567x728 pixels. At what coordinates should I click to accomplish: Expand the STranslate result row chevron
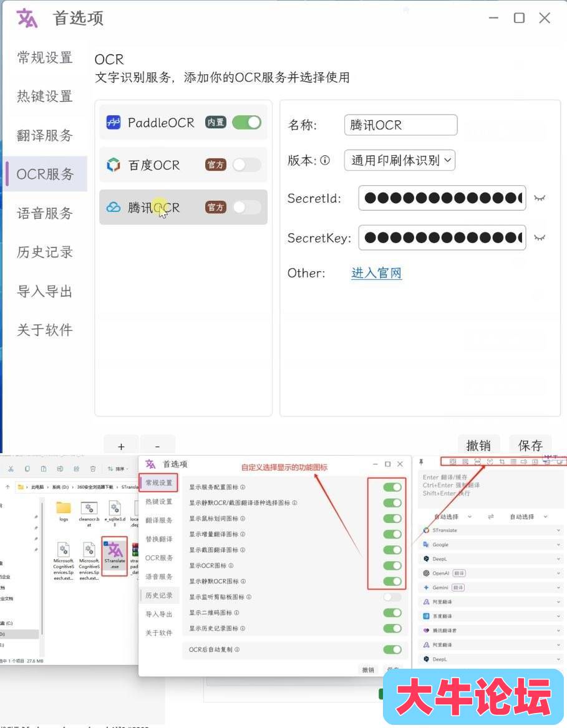pos(558,530)
